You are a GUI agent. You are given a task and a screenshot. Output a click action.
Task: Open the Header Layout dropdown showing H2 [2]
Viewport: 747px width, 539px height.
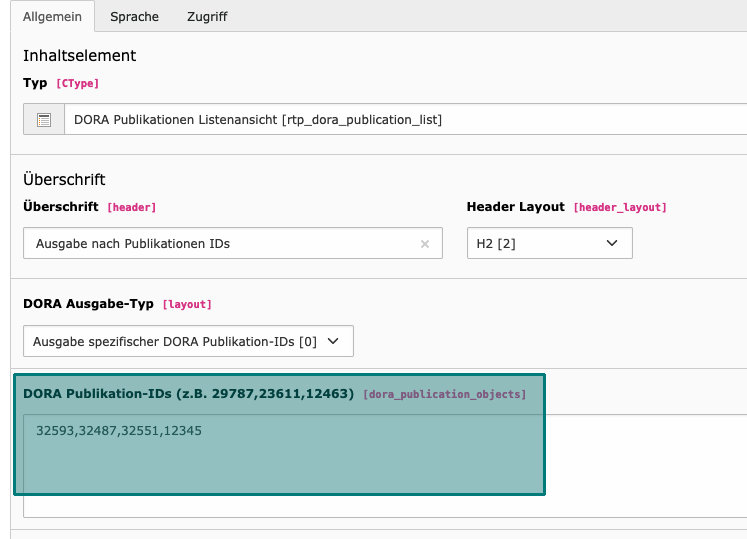[x=550, y=244]
